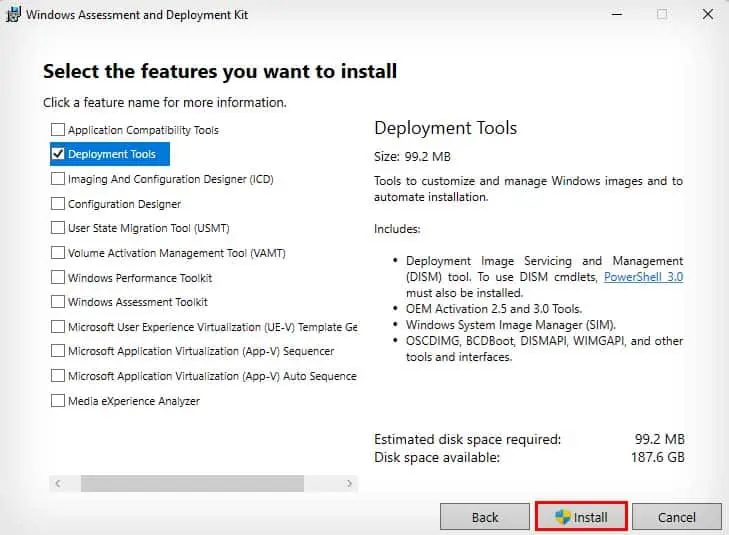The height and width of the screenshot is (535, 729).
Task: Click the feature list scroll left arrow
Action: (58, 483)
